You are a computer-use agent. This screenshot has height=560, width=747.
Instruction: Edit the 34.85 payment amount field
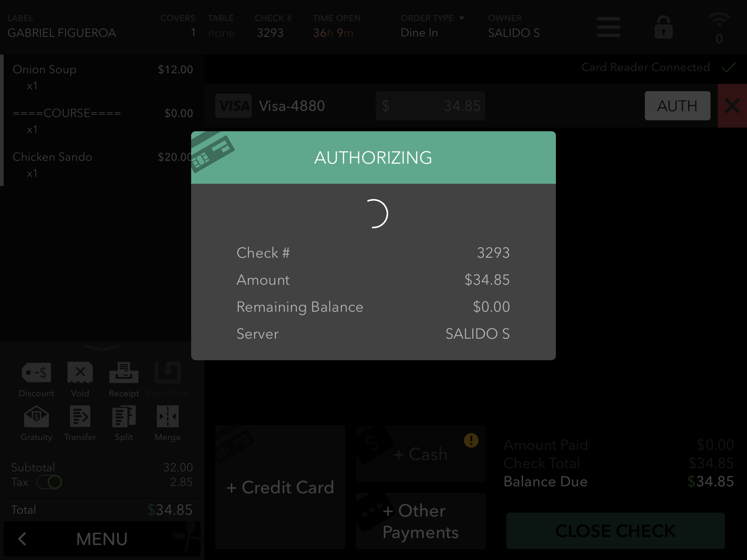430,106
